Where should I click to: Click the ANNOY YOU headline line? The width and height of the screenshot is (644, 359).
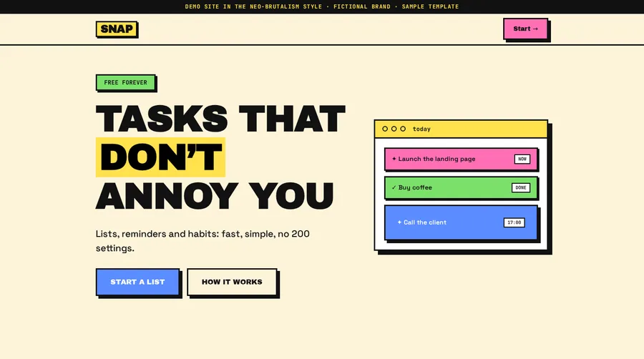click(215, 196)
